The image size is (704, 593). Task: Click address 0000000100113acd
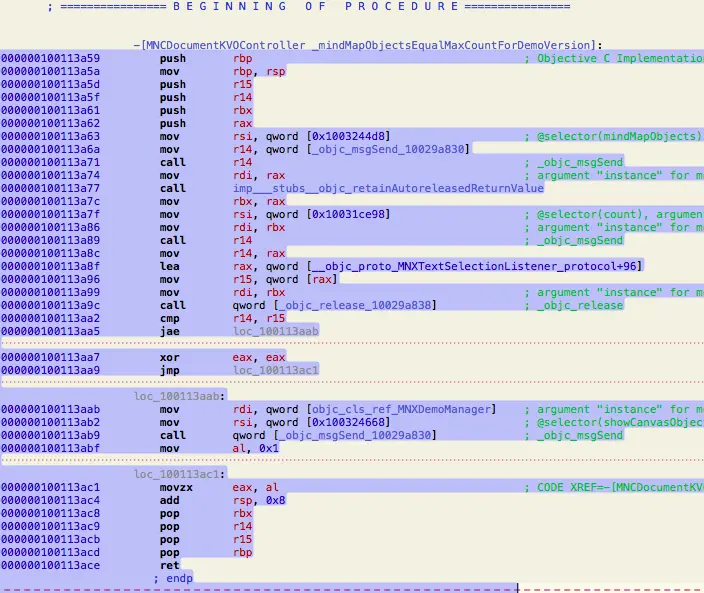coord(50,553)
